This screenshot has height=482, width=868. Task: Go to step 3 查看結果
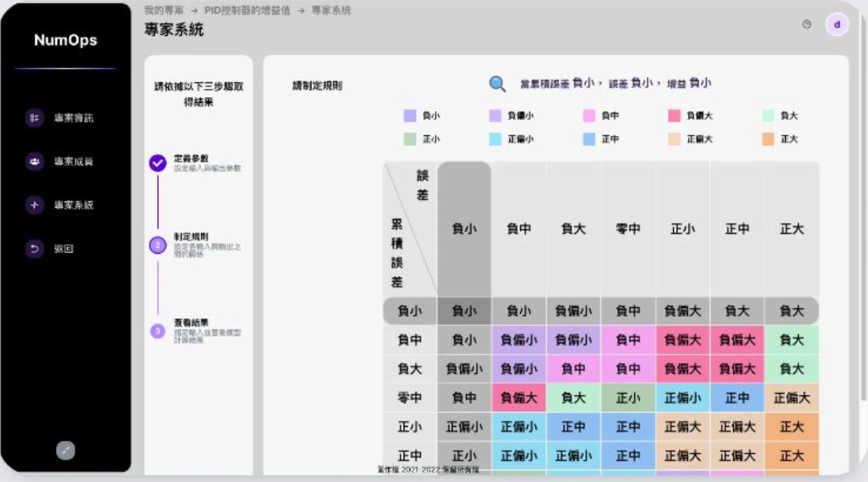[x=158, y=331]
